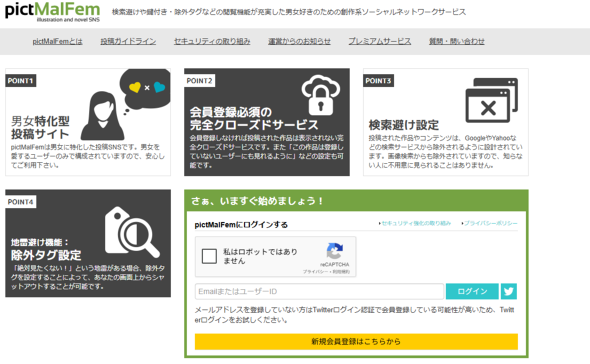
Task: Open the セキュリティの取り組み nav link
Action: [x=212, y=41]
